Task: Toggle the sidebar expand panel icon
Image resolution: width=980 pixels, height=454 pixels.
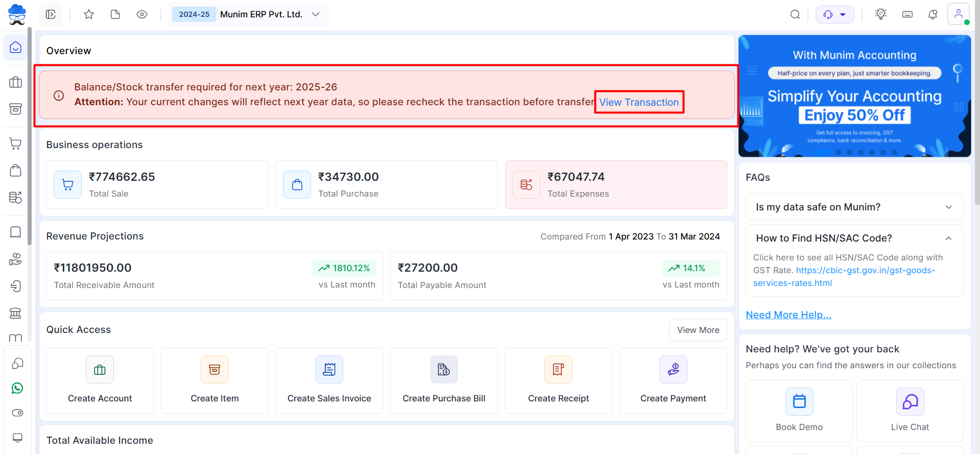Action: click(x=51, y=14)
